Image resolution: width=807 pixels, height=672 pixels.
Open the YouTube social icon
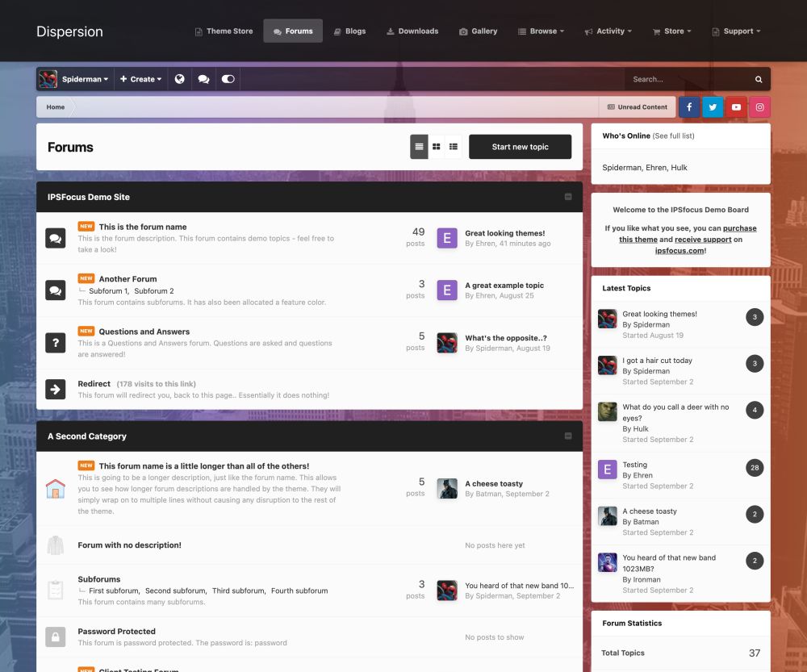[736, 107]
